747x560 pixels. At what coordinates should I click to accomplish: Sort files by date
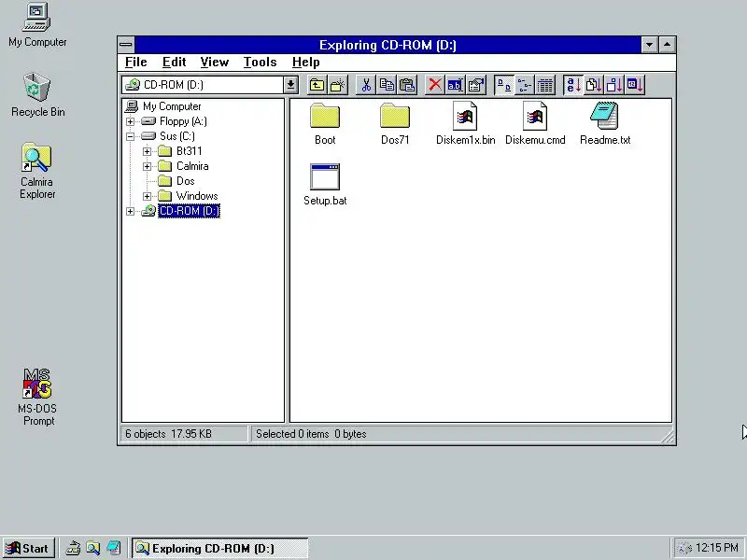(x=635, y=85)
